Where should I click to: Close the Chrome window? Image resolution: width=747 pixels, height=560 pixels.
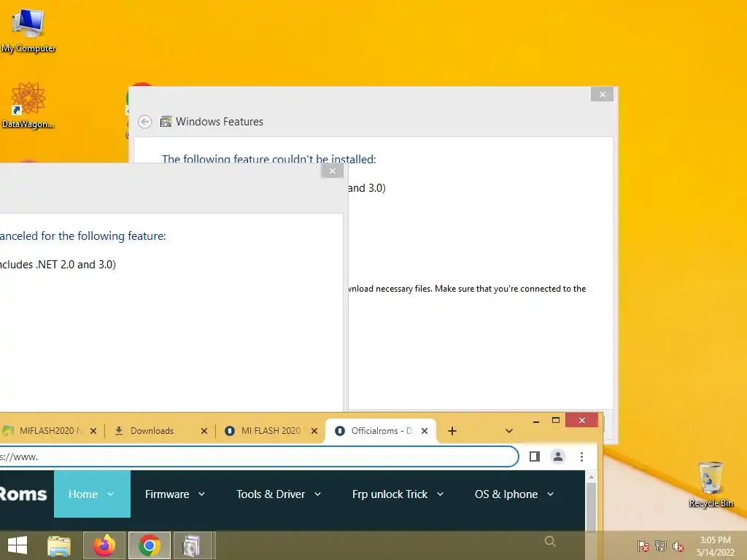[581, 421]
